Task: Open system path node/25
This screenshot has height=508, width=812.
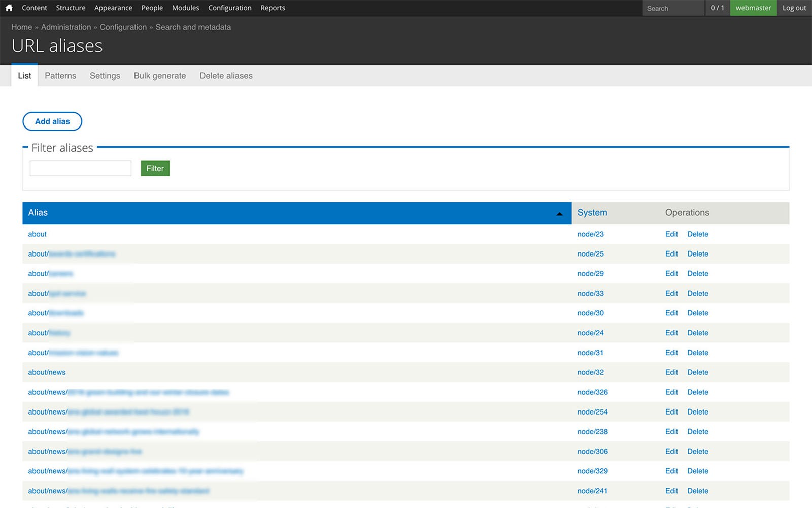Action: pos(590,254)
